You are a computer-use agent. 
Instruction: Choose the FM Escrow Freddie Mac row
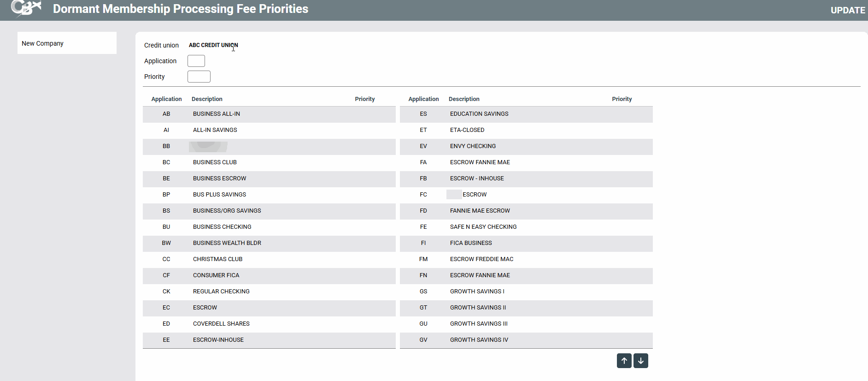coord(526,259)
